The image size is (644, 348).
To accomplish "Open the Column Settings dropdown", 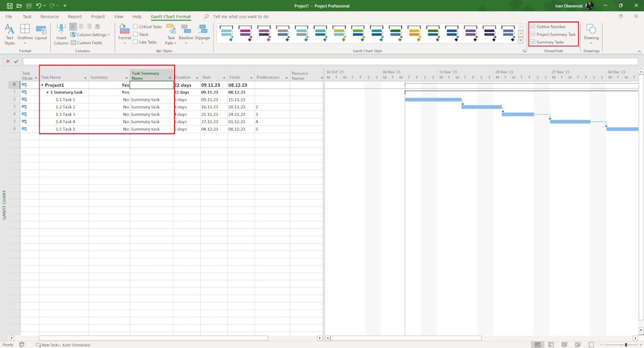I will [90, 35].
